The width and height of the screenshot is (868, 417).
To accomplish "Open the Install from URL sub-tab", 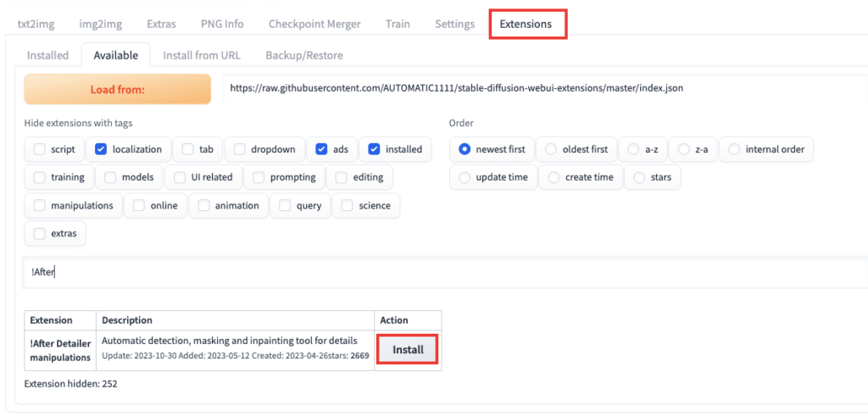I will (202, 55).
